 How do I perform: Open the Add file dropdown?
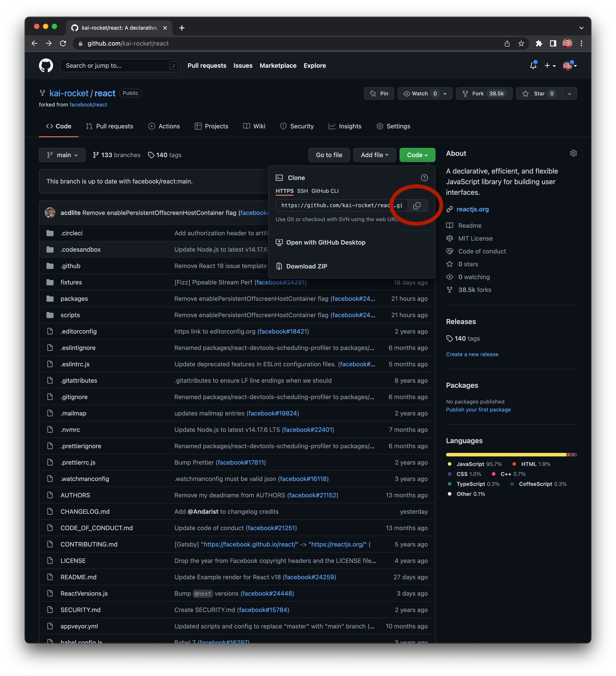[x=374, y=155]
